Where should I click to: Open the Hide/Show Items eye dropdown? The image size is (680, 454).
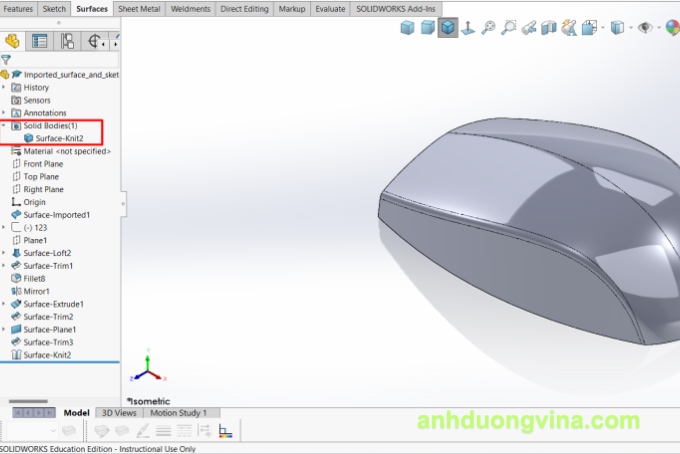657,28
